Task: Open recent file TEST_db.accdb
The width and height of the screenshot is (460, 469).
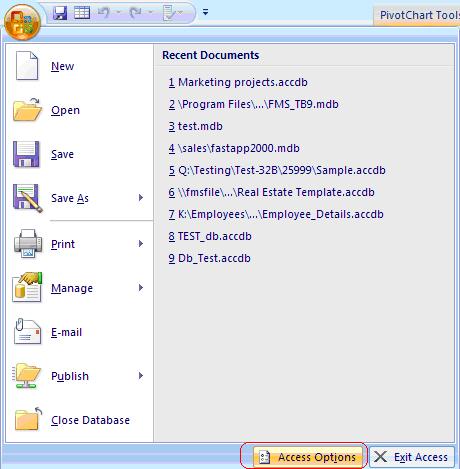Action: point(210,236)
